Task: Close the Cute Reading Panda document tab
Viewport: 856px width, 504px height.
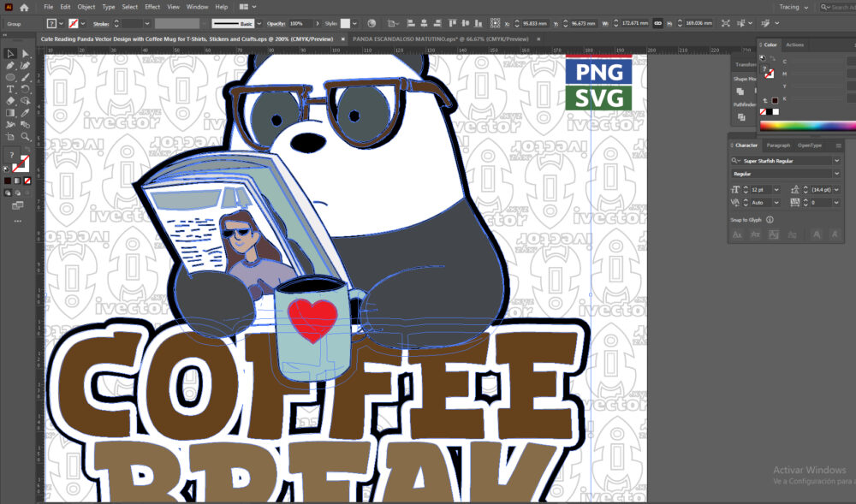Action: [x=343, y=39]
